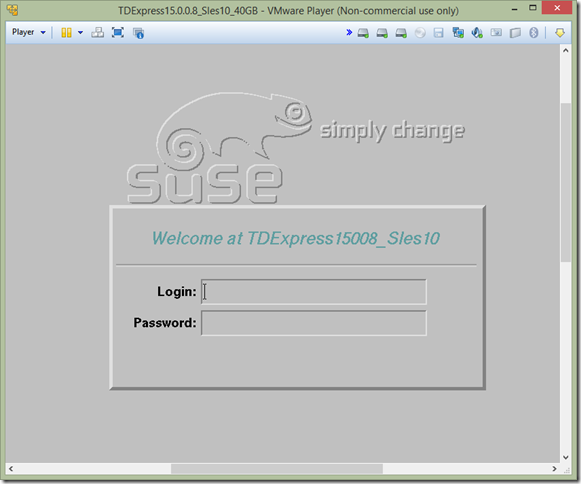Open Unity mode icon
The image size is (581, 484).
click(x=138, y=33)
